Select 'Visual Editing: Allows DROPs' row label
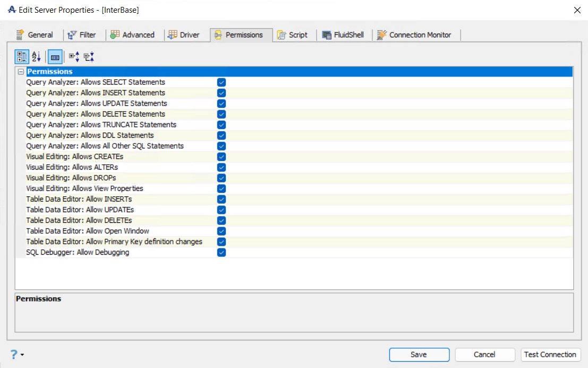The width and height of the screenshot is (588, 368). click(71, 178)
